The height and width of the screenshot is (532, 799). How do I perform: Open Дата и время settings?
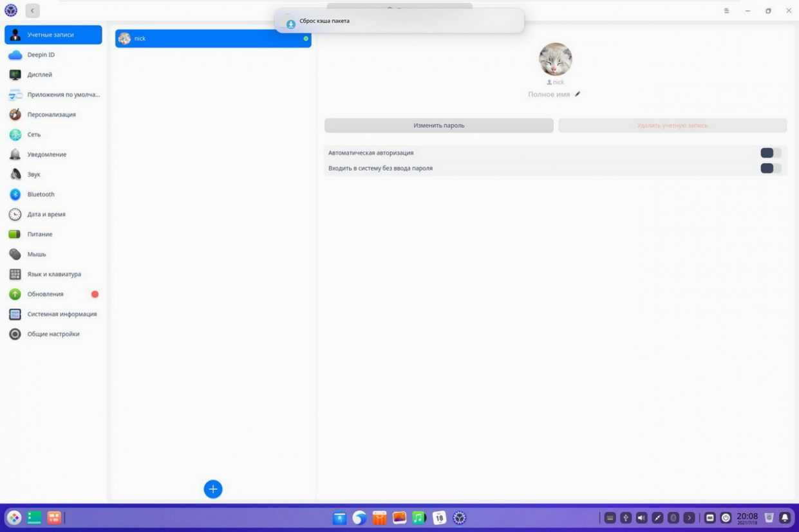point(53,214)
